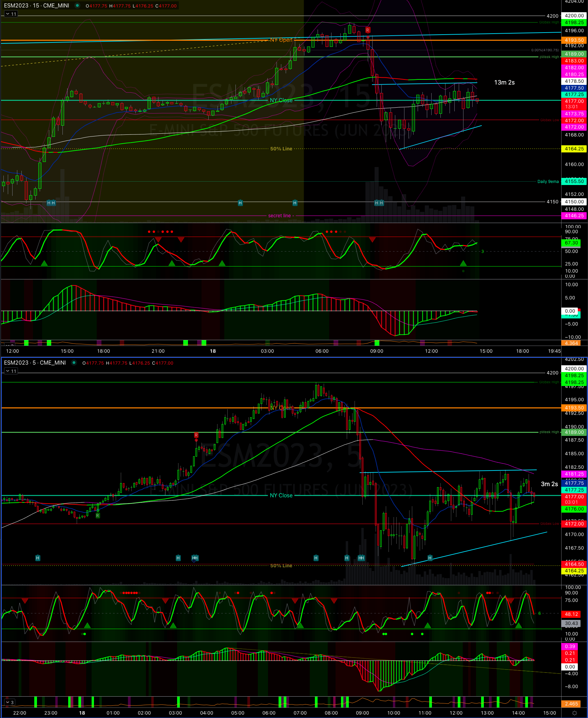This screenshot has width=588, height=718.
Task: Click the H marker below 06:00 on 5-minute chart
Action: 316,558
